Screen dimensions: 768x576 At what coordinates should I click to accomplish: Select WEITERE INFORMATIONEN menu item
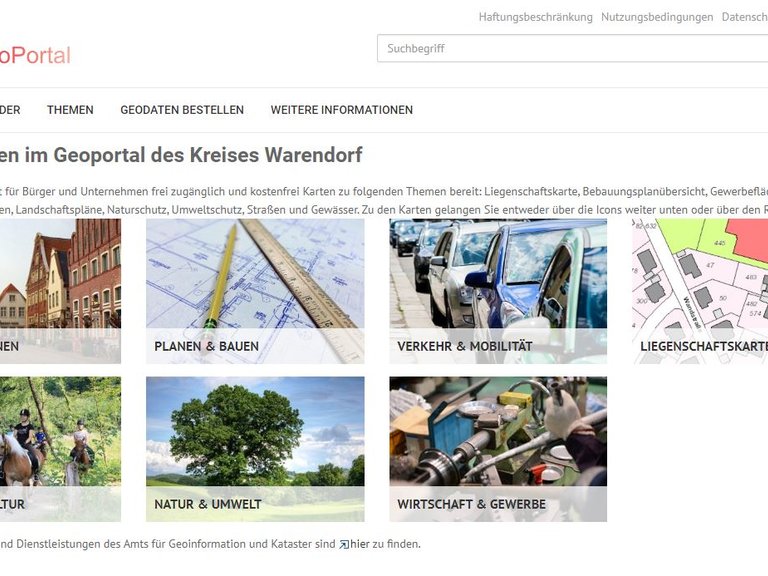coord(341,110)
